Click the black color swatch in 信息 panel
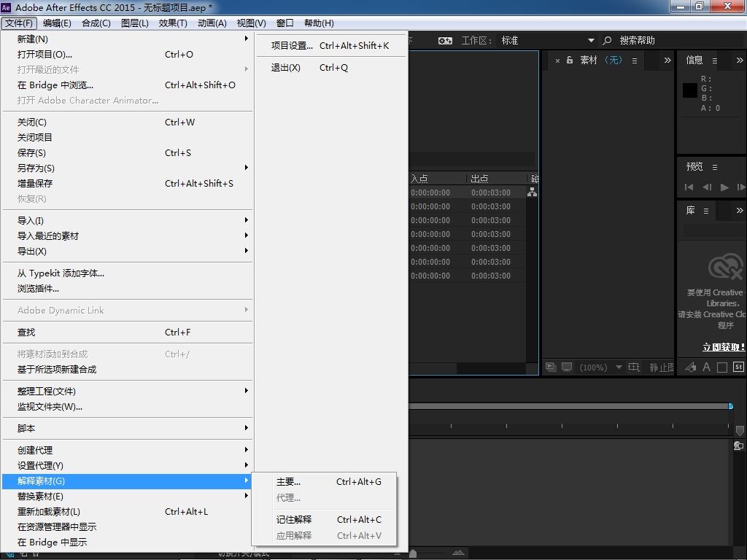 690,90
